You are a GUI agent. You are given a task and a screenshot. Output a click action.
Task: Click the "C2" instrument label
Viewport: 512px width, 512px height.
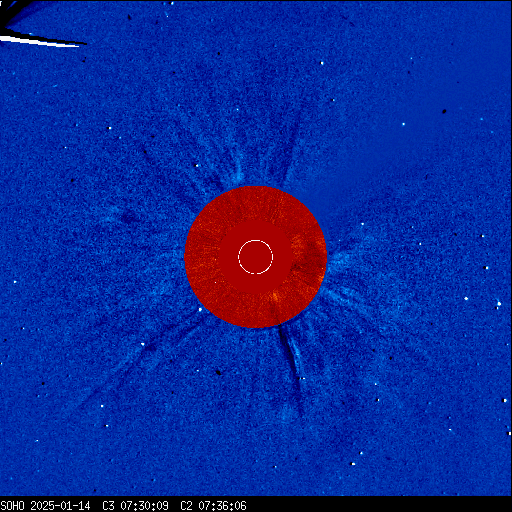[x=186, y=506]
